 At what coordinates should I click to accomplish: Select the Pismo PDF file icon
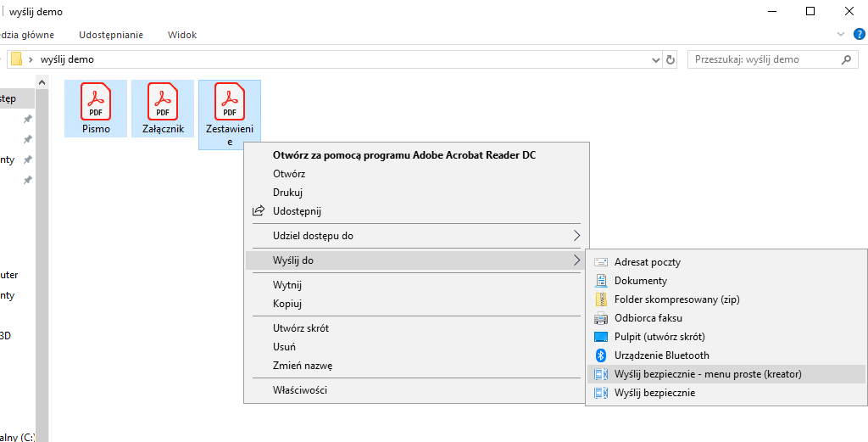point(96,101)
